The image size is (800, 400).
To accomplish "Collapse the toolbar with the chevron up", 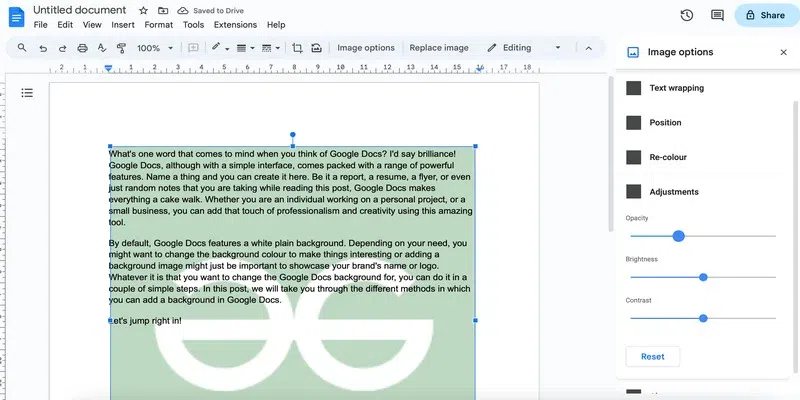I will (x=588, y=48).
